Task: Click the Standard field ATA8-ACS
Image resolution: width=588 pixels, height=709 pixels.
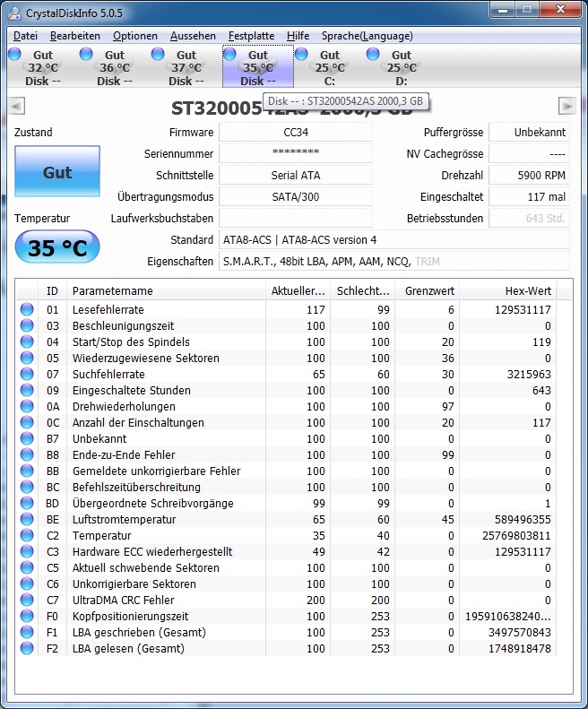Action: (x=394, y=239)
